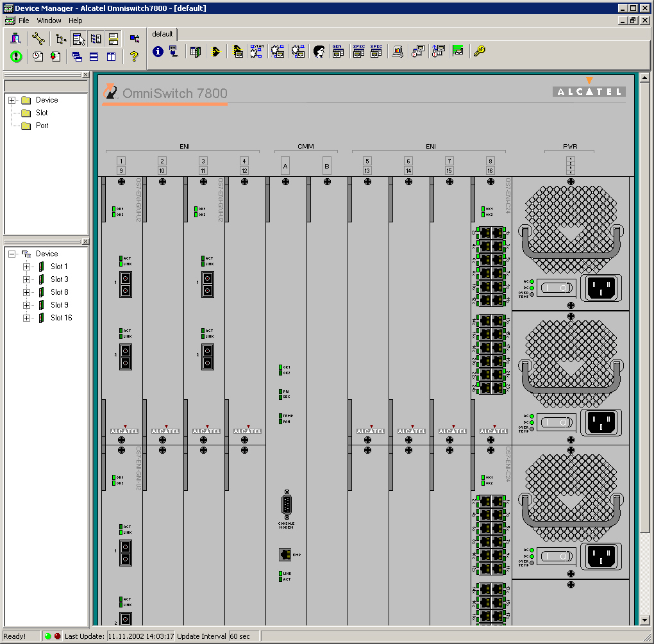
Task: Cascade windows using the overlapping windows icon
Action: 77,56
